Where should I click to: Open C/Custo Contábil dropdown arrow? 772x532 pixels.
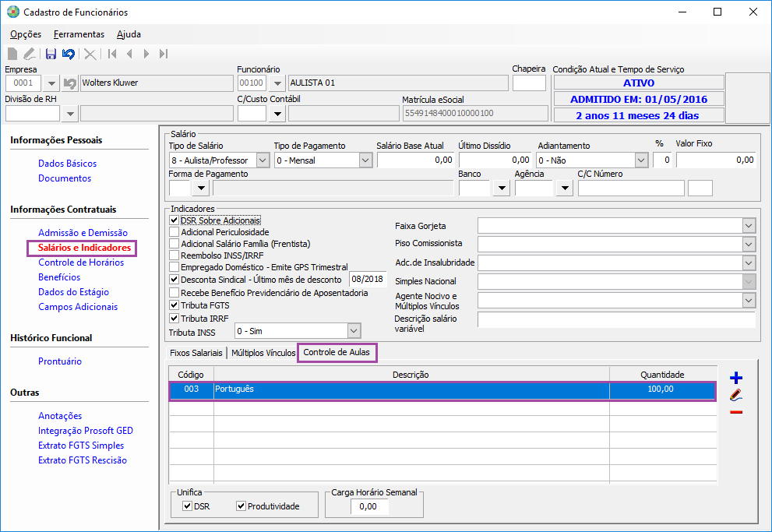277,114
